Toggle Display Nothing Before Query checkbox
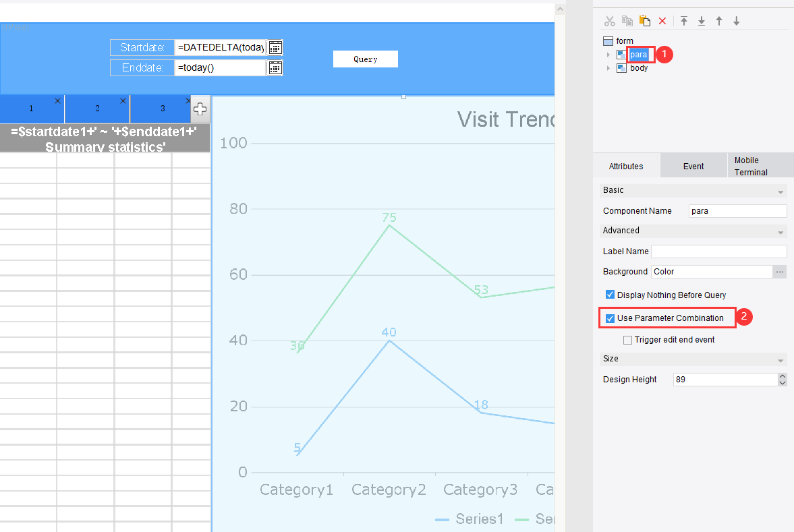The width and height of the screenshot is (794, 532). tap(611, 295)
